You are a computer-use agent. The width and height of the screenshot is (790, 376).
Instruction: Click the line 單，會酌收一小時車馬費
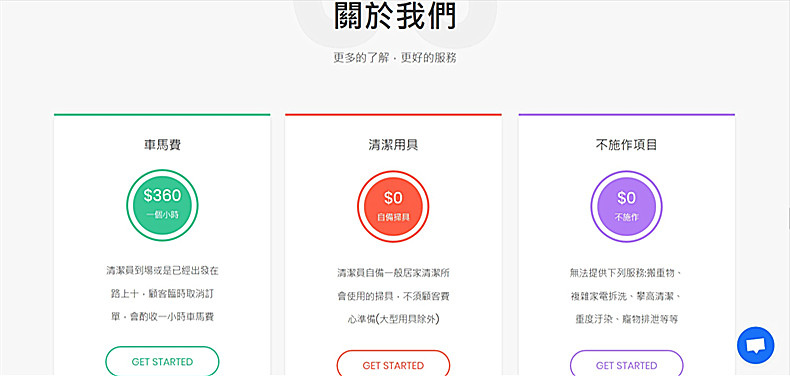pos(162,317)
